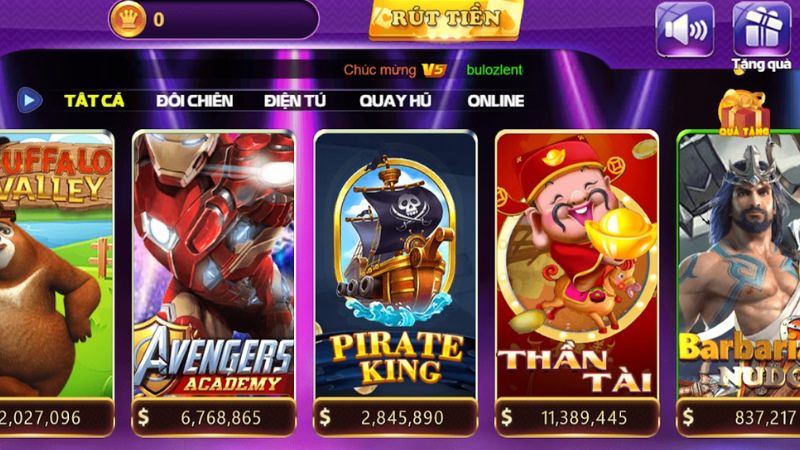Click the Thần Tài jackpot amount 11,389,445
The height and width of the screenshot is (450, 800).
(584, 418)
